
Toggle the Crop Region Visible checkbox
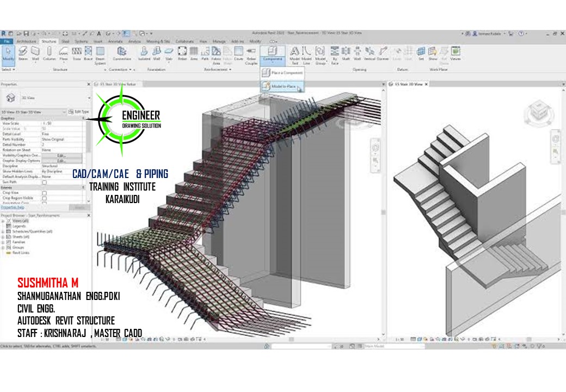click(45, 198)
